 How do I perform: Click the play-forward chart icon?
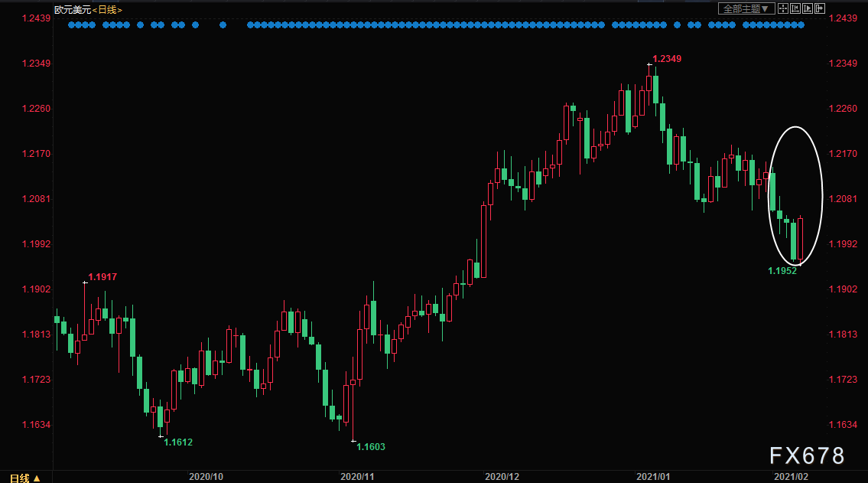pyautogui.click(x=808, y=8)
